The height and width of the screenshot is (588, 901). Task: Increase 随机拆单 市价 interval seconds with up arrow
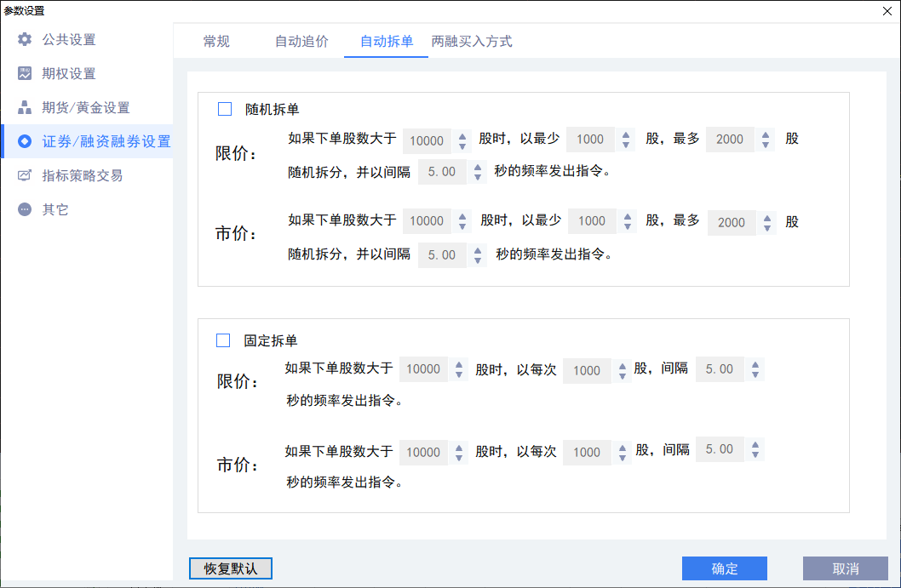tap(478, 249)
